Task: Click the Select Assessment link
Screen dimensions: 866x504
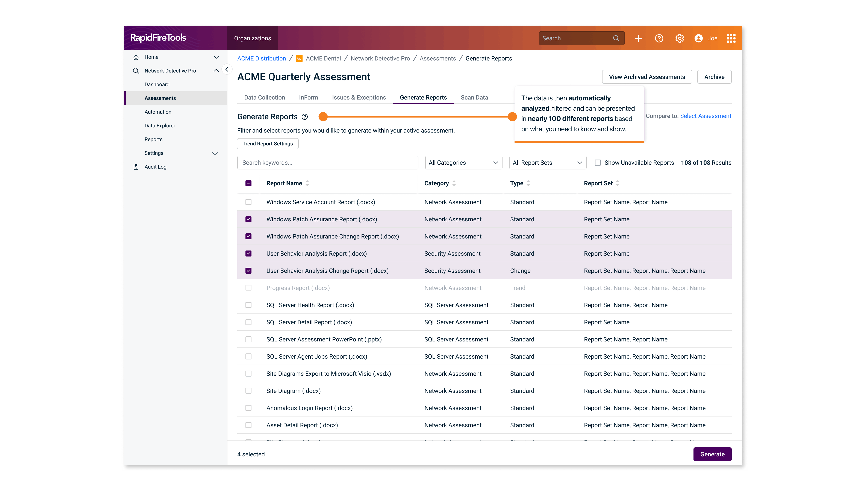Action: click(705, 116)
